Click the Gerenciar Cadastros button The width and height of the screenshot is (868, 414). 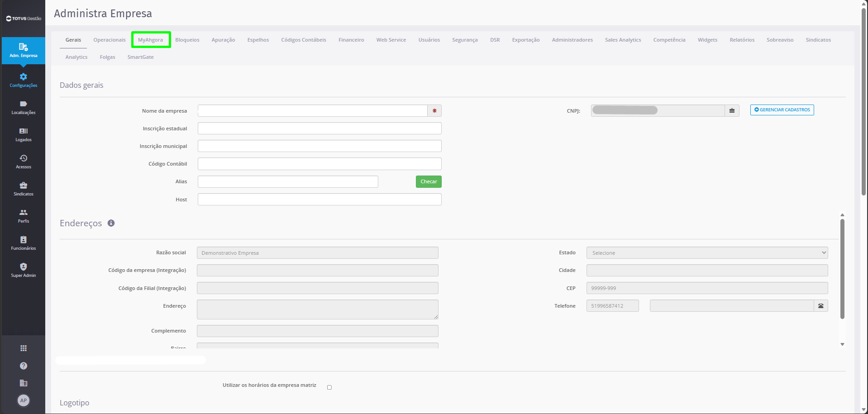(x=782, y=110)
